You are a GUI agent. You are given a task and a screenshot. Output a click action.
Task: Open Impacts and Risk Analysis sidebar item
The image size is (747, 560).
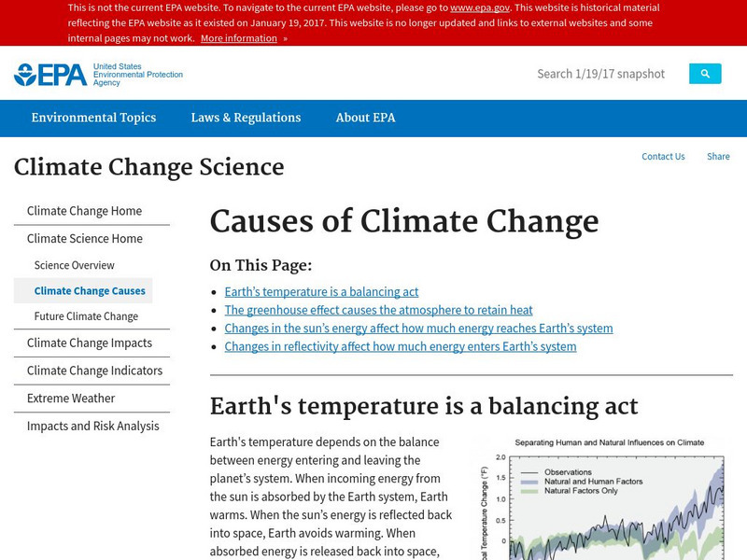(92, 426)
